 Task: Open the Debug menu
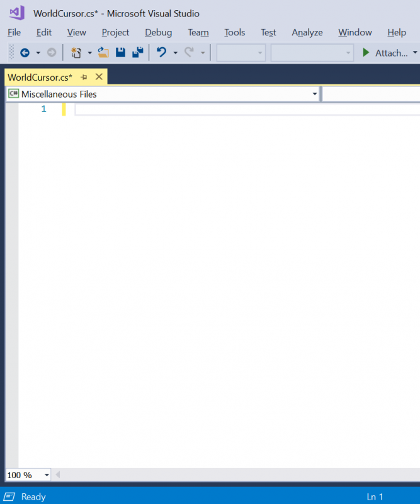point(159,33)
